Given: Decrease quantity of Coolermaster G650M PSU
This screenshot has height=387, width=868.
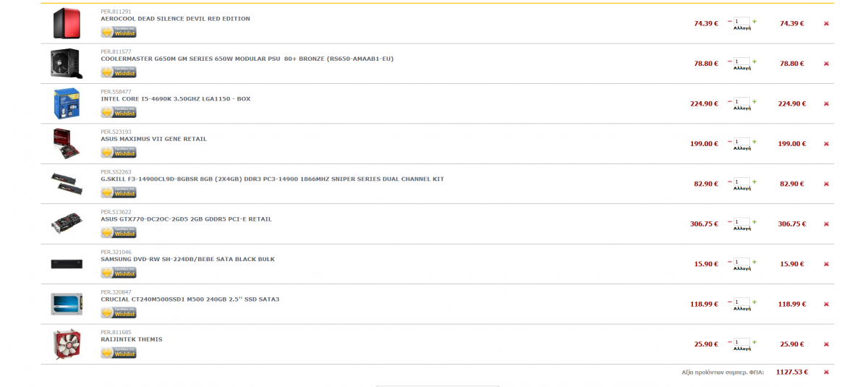Looking at the screenshot, I should (730, 61).
